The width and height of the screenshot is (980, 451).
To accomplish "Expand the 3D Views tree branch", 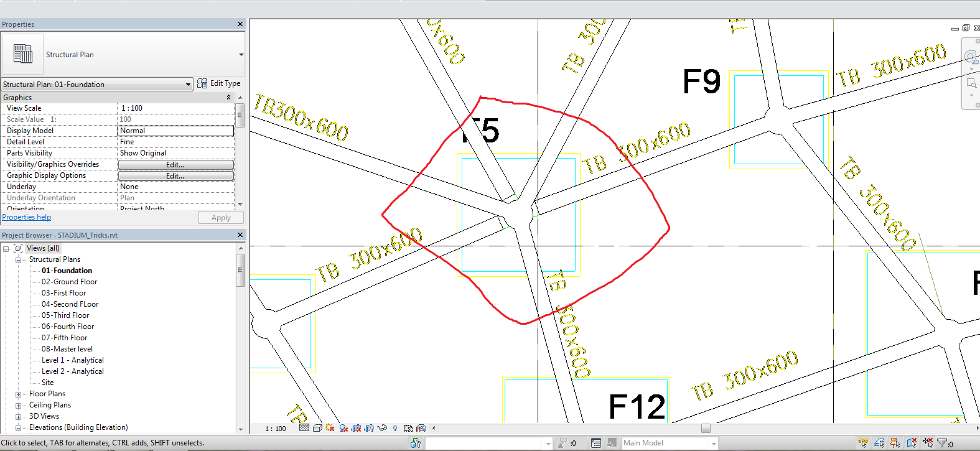I will (x=18, y=416).
